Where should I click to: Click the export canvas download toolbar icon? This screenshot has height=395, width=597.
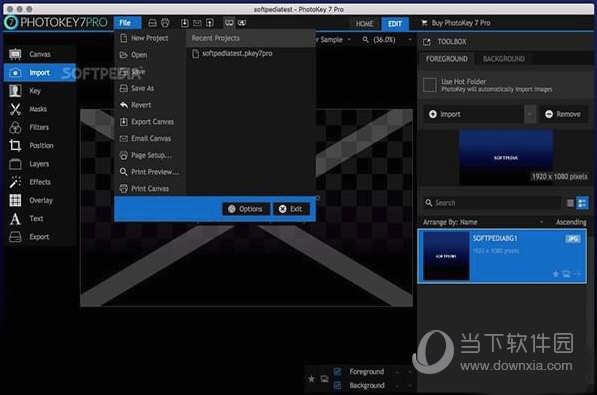(185, 23)
